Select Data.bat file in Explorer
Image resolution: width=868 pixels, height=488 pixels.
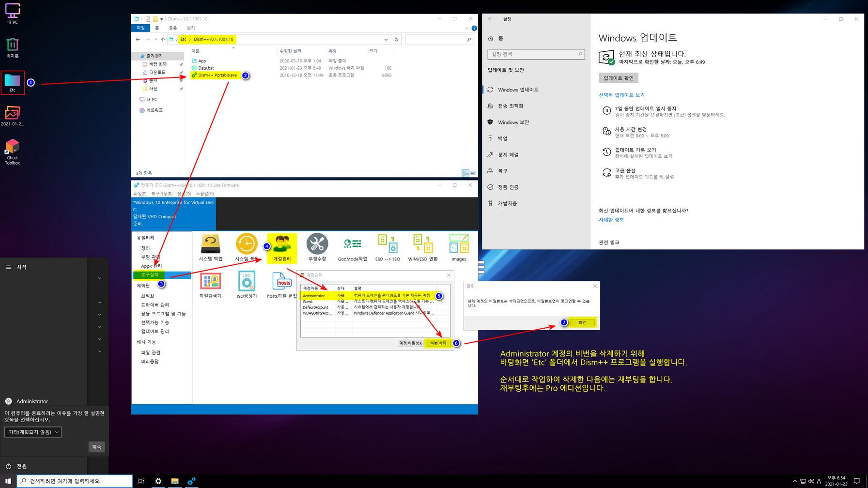(205, 68)
